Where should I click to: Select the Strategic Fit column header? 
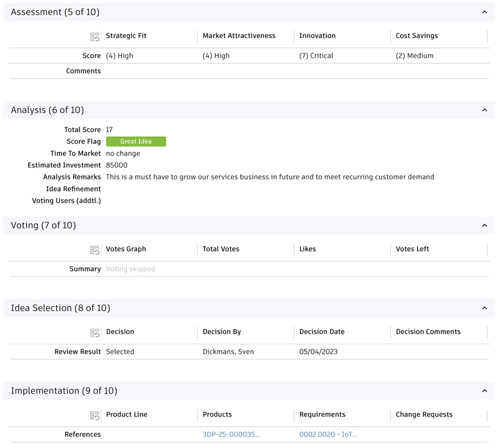(126, 36)
